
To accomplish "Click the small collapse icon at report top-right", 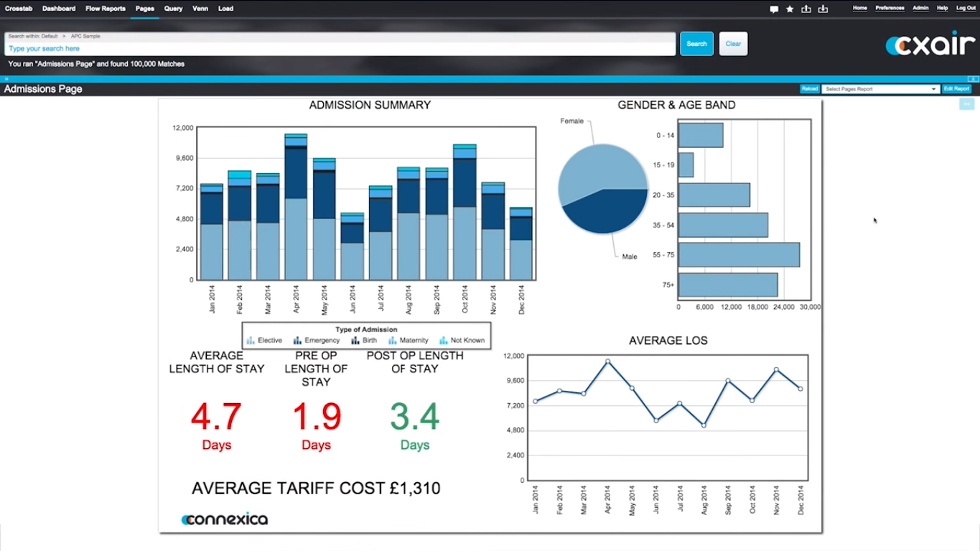I will [x=966, y=103].
